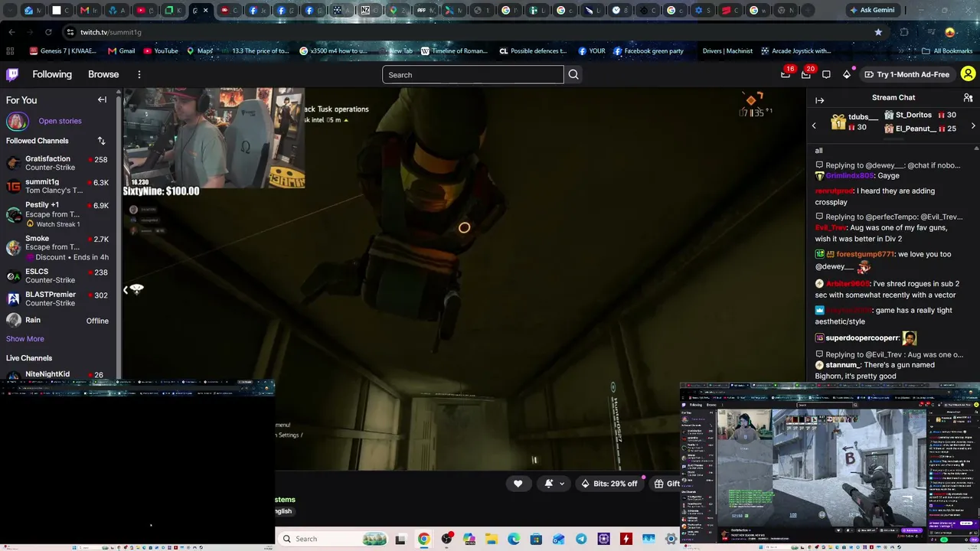This screenshot has width=980, height=551.
Task: Click the Twitch search input field
Action: pos(473,75)
